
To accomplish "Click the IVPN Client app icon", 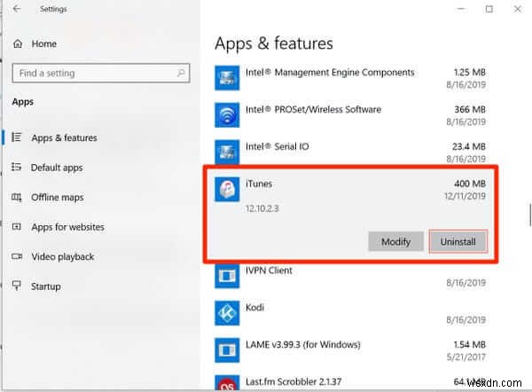I will [x=227, y=276].
